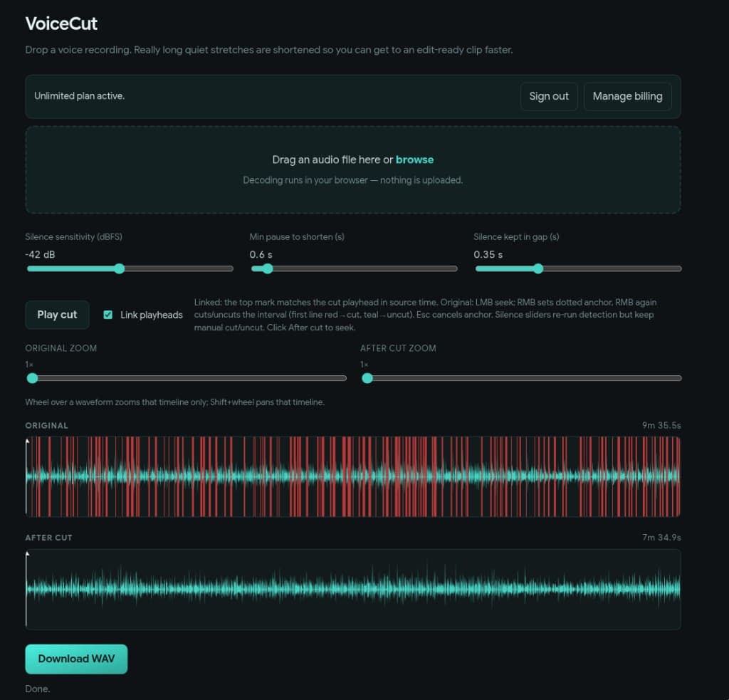Click the ORIGINAL ZOOM slider handle
This screenshot has height=700, width=729.
click(32, 378)
